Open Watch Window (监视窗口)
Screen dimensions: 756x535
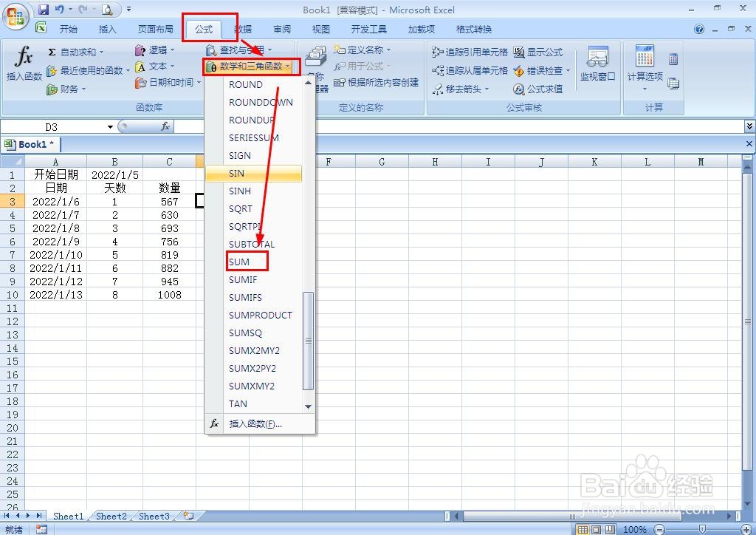(597, 64)
